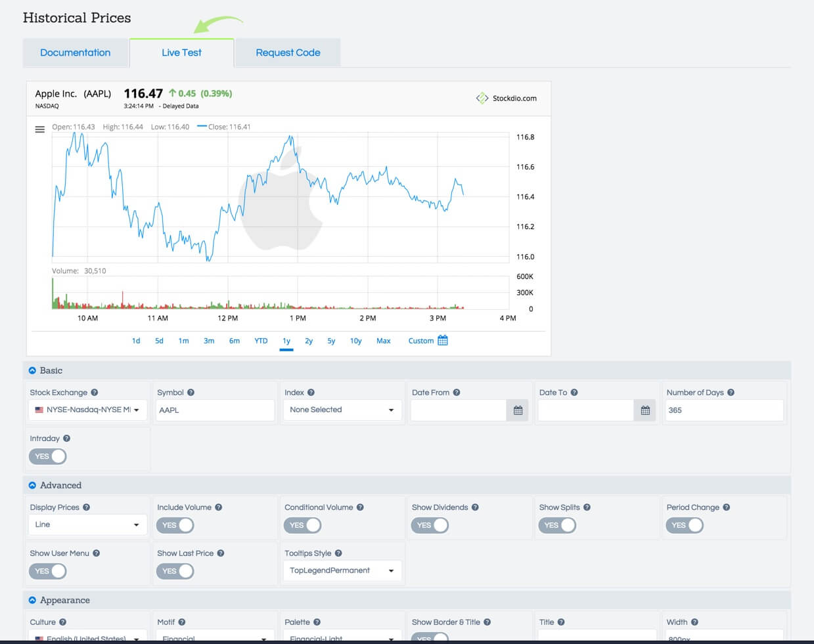The height and width of the screenshot is (644, 814).
Task: Show help for Show Last Price
Action: pos(221,553)
